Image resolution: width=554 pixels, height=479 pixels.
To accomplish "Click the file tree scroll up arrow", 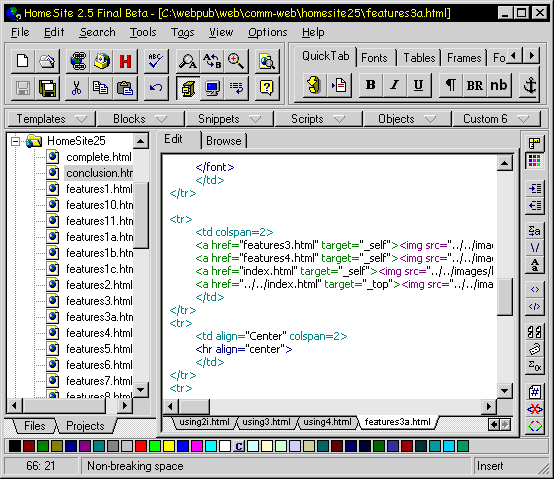I will coord(141,142).
